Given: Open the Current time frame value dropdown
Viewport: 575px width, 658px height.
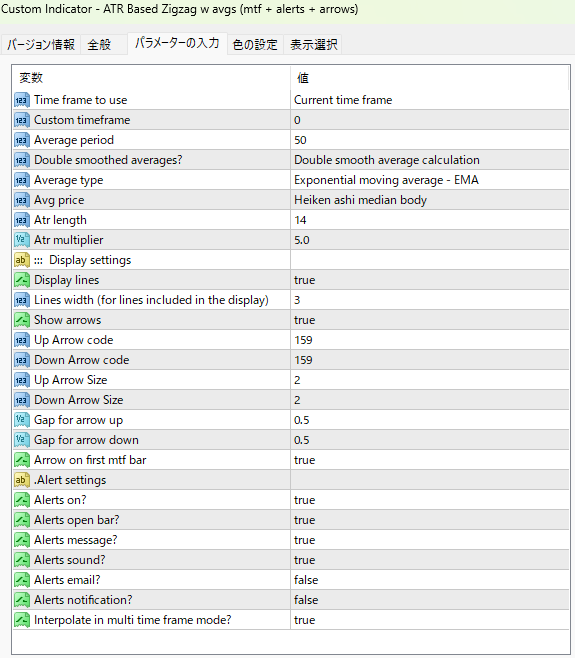Looking at the screenshot, I should point(430,100).
